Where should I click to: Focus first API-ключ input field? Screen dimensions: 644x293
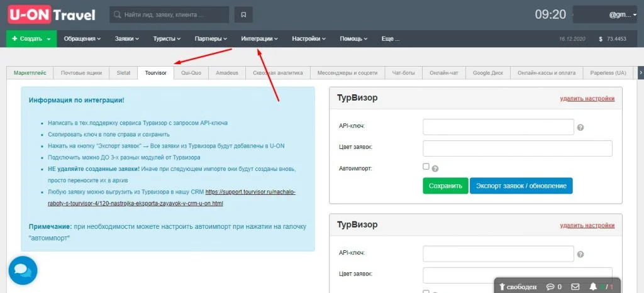[498, 127]
